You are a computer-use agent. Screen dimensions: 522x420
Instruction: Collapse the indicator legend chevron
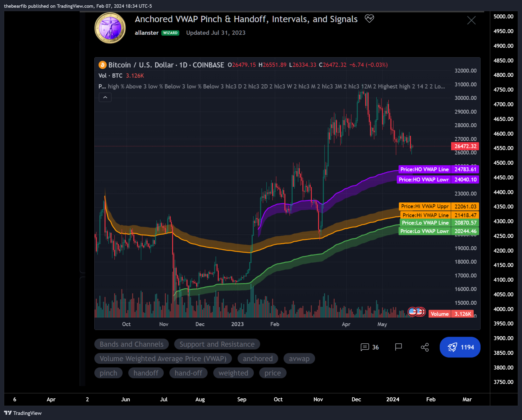105,97
